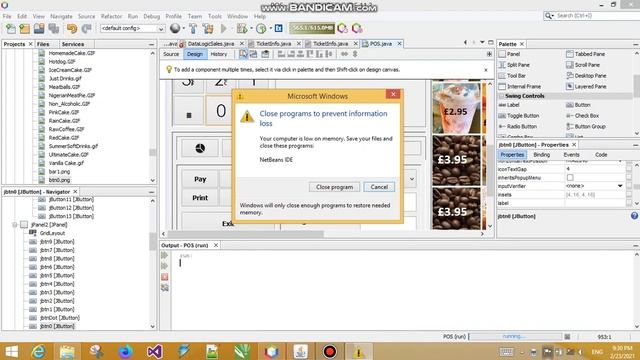Click the Debug Project toolbar icon
640x360 pixels.
tap(242, 29)
